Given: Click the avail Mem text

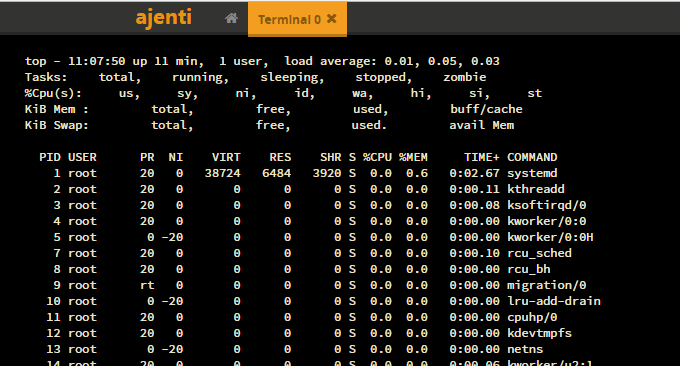Looking at the screenshot, I should [x=481, y=125].
